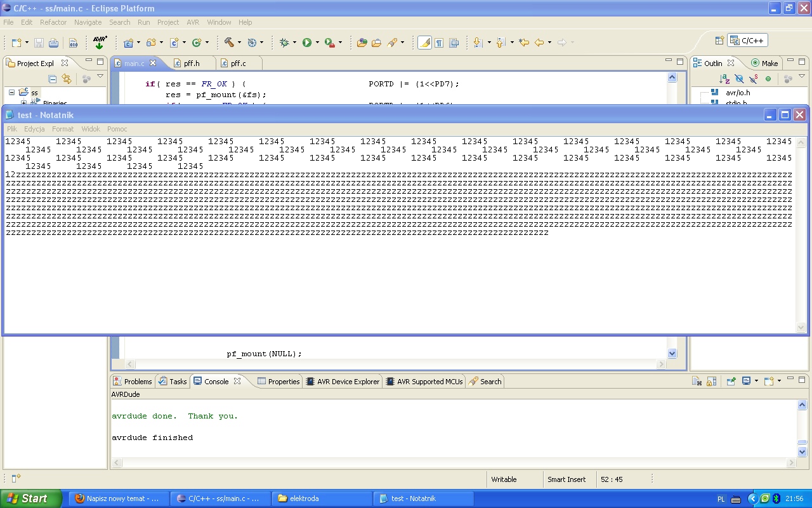Toggle Link with Editor in Project Explorer
Image resolution: width=812 pixels, height=508 pixels.
pyautogui.click(x=67, y=79)
